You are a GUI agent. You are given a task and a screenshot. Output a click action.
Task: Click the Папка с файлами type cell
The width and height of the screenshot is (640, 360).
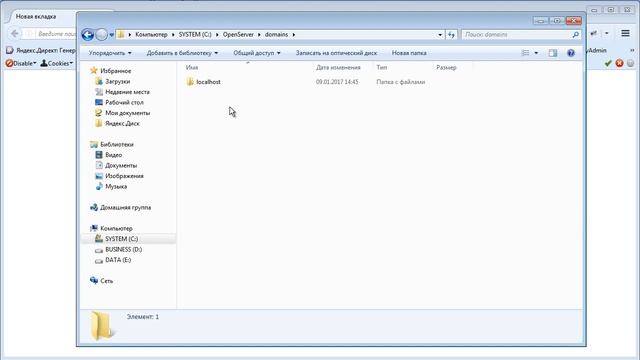[400, 82]
